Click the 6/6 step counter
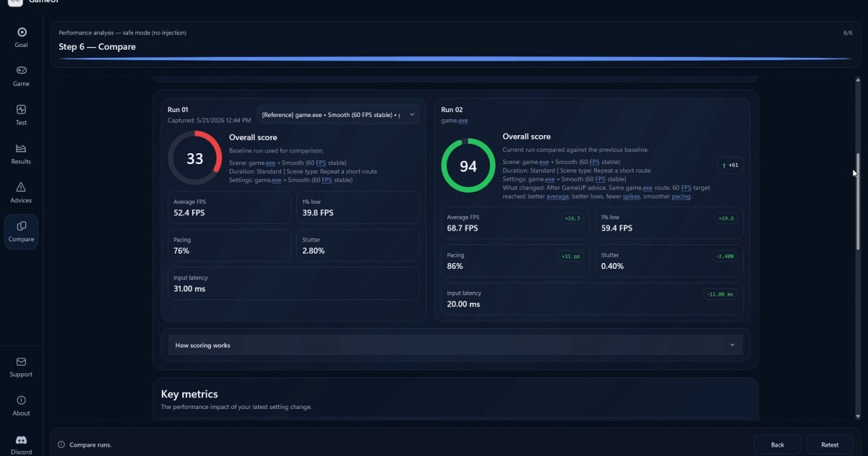The image size is (868, 456). click(x=848, y=33)
